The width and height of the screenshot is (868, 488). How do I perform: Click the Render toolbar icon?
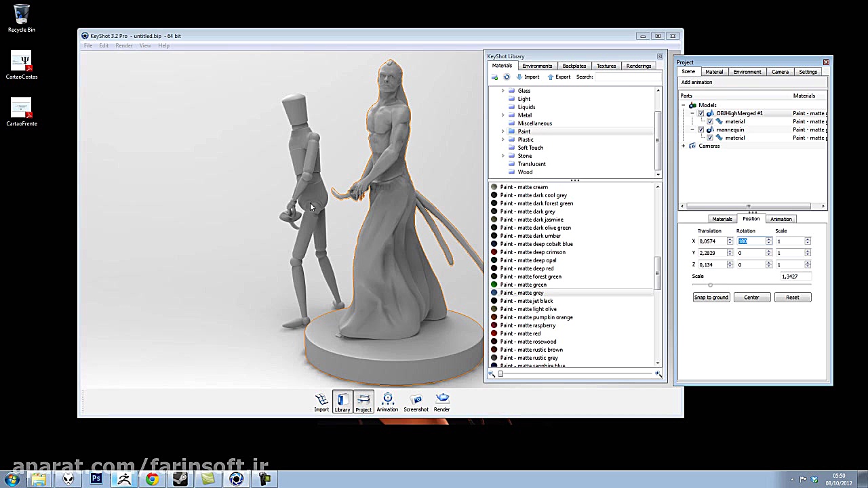442,400
